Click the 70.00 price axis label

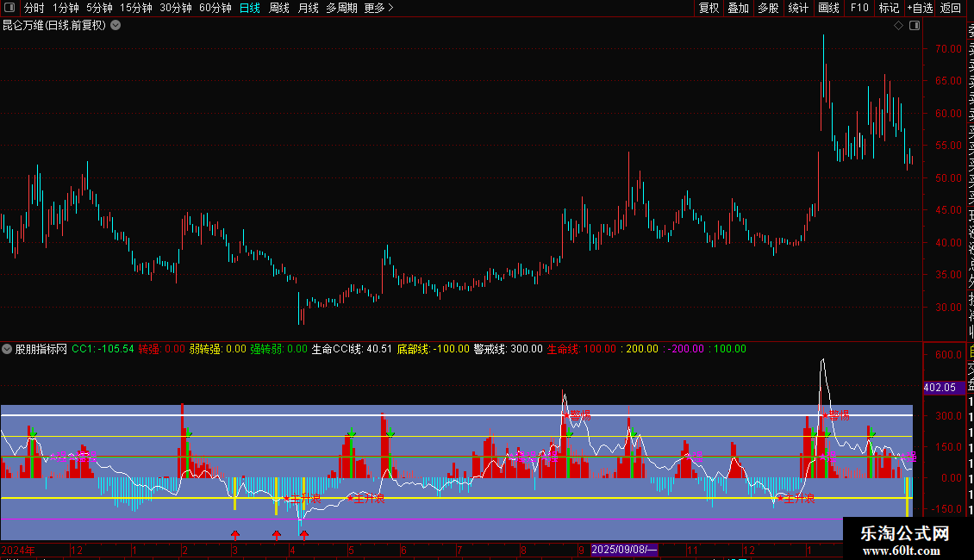[948, 49]
